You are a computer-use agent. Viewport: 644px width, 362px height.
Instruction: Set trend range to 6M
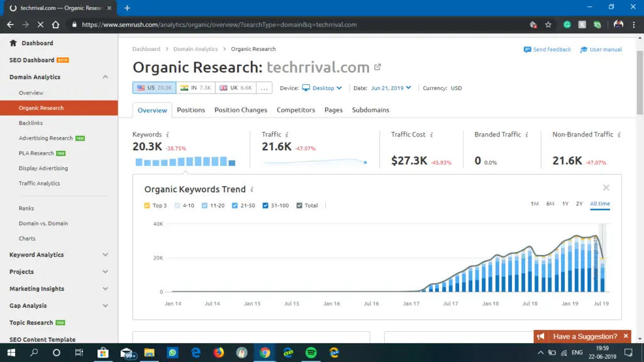pos(550,204)
